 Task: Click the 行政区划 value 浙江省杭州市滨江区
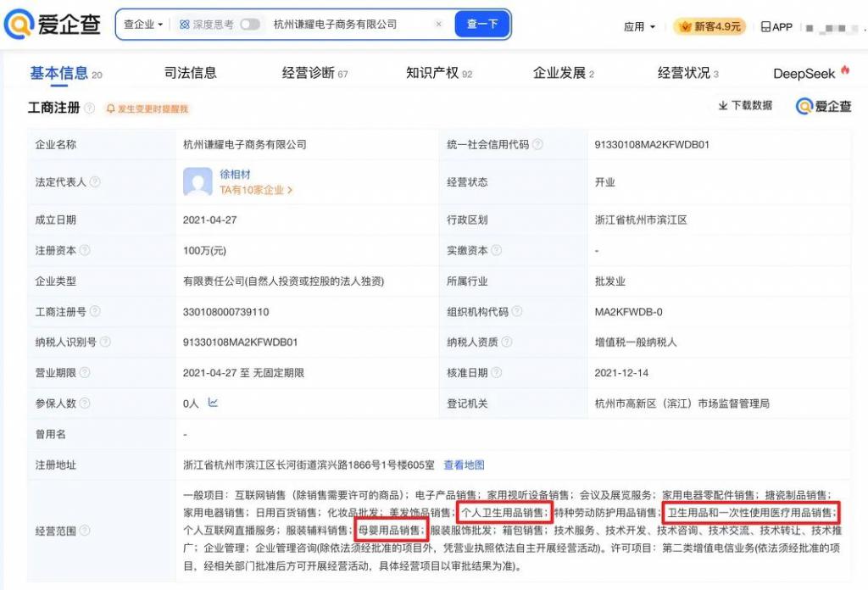(641, 220)
